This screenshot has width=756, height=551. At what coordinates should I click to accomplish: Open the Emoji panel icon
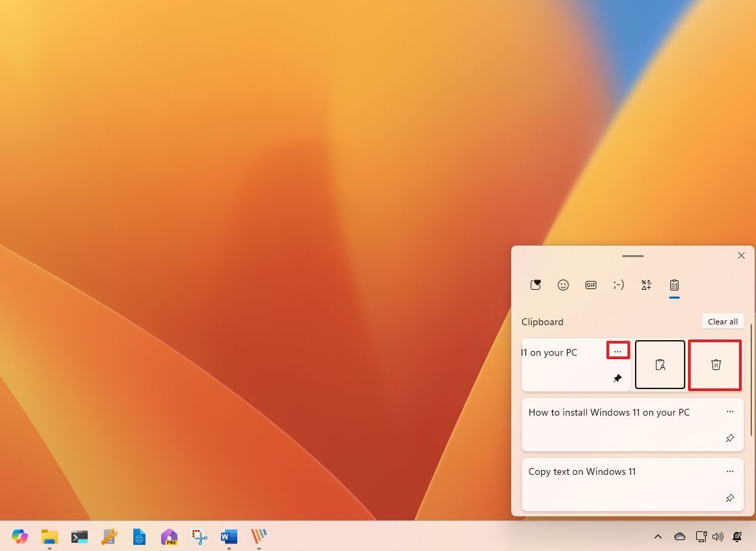coord(563,285)
